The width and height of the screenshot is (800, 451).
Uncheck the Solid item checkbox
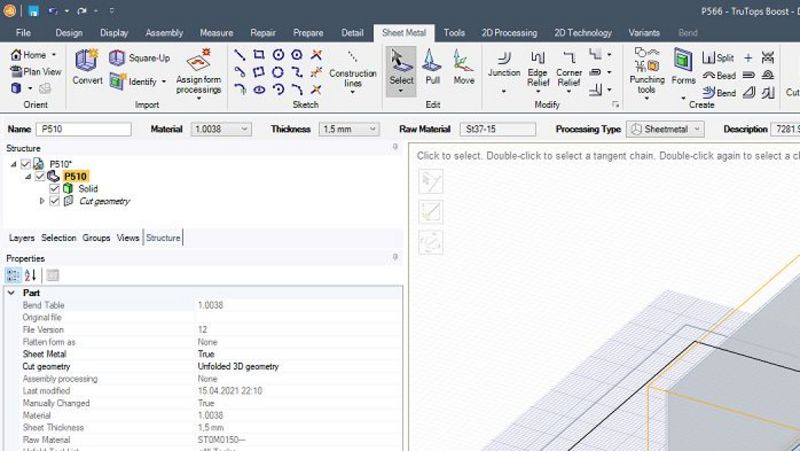[54, 189]
